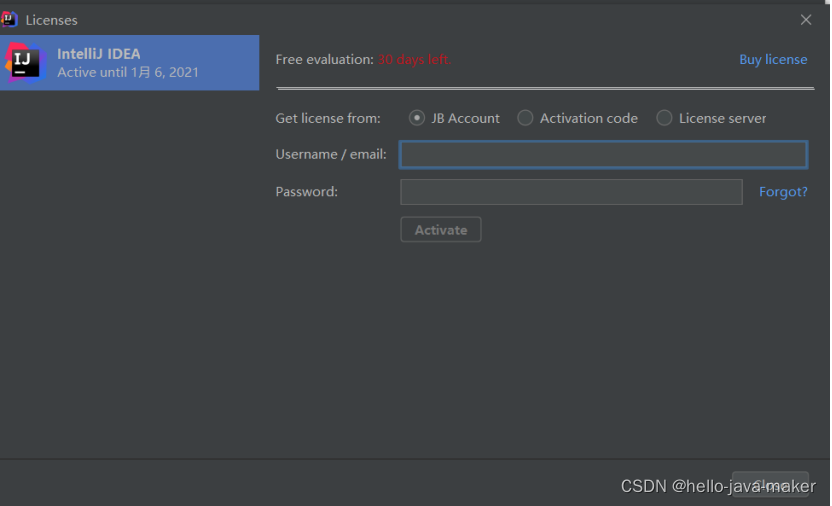The height and width of the screenshot is (506, 832).
Task: Choose the Activation code option
Action: [x=525, y=118]
